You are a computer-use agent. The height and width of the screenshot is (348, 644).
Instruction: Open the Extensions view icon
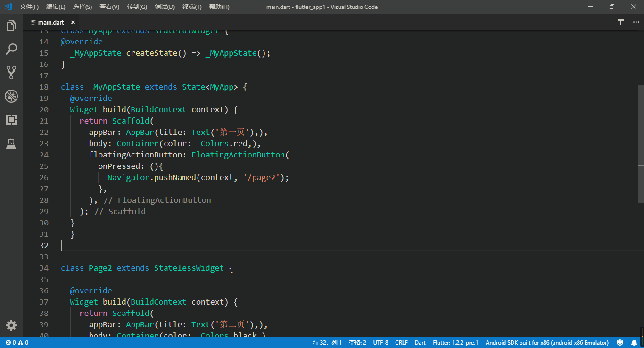click(x=11, y=120)
